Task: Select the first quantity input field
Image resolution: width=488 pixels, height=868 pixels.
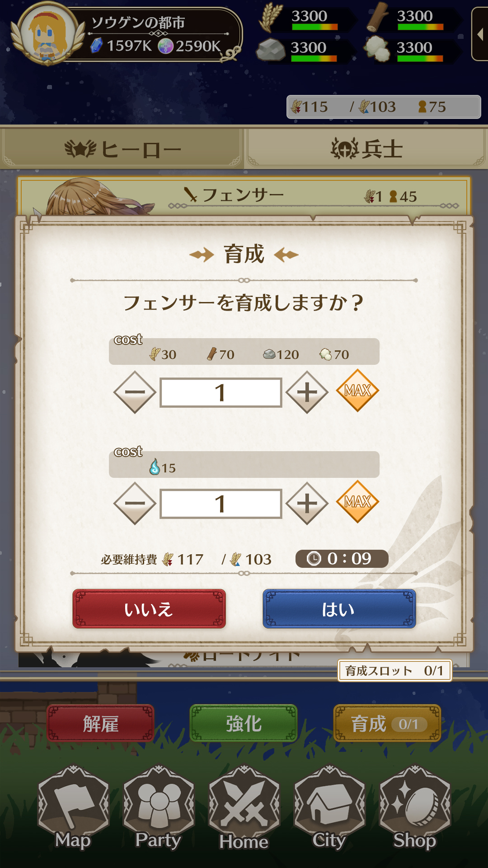Action: click(x=221, y=392)
